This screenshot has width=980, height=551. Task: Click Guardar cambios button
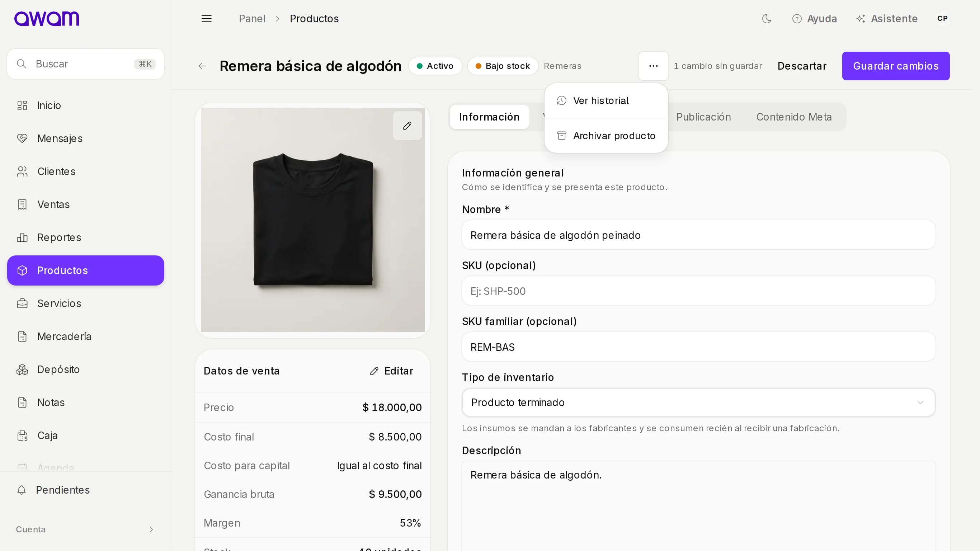pos(896,66)
